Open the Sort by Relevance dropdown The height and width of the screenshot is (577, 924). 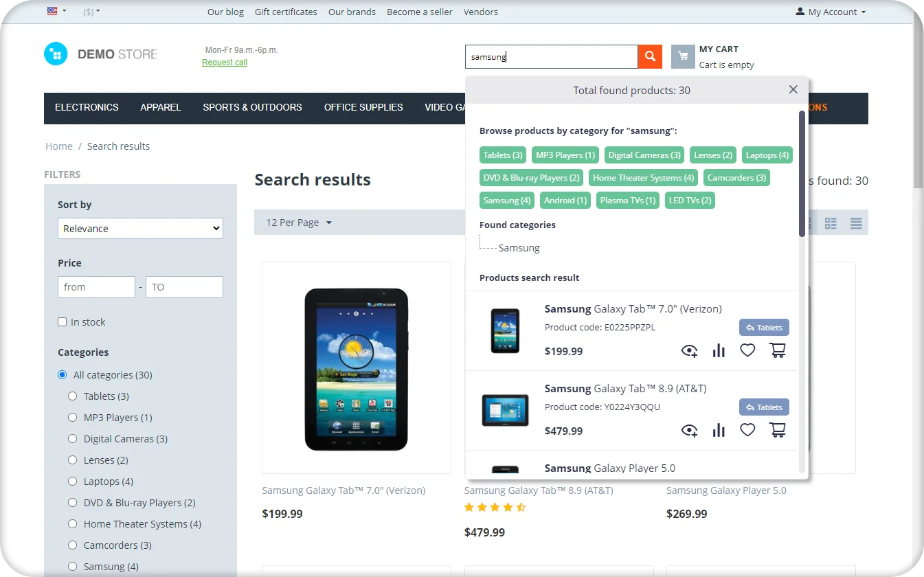140,229
